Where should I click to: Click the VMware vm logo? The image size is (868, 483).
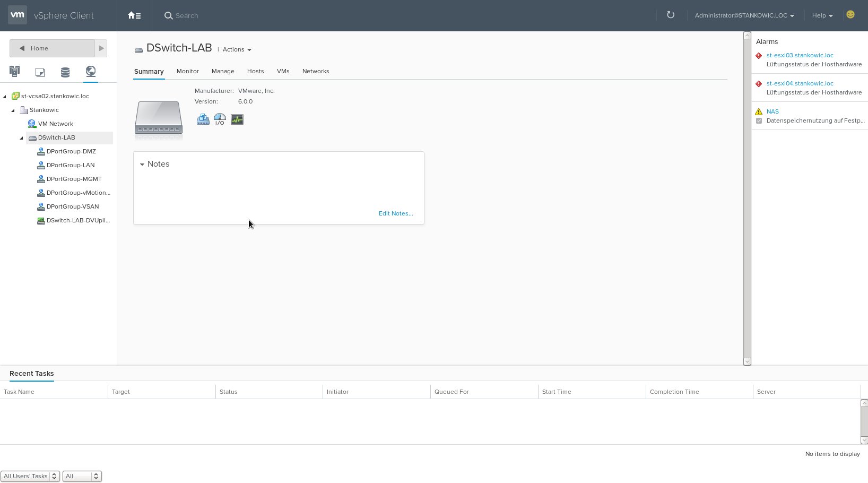(18, 15)
